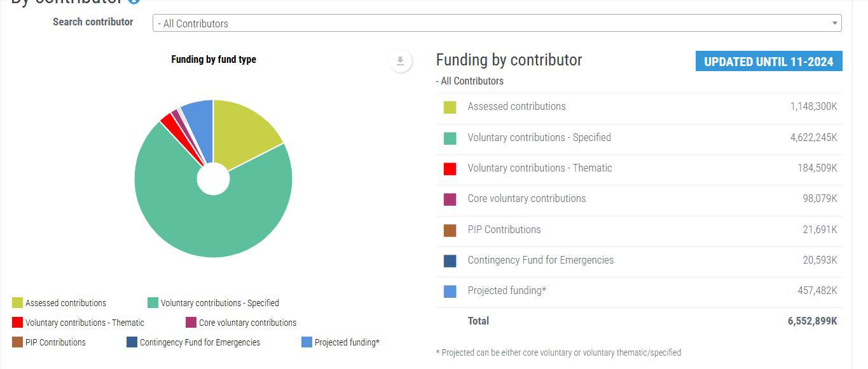
Task: Click the UPDATED UNTIL 11-2024 badge
Action: (x=768, y=62)
